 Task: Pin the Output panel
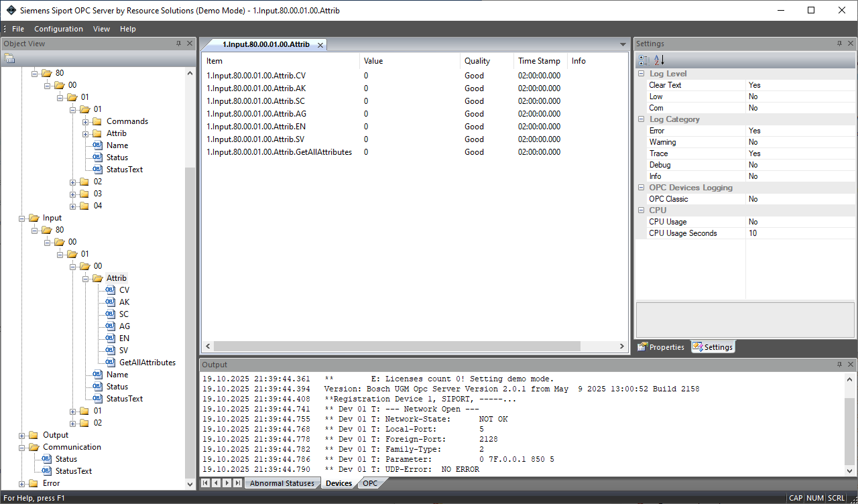pyautogui.click(x=839, y=365)
